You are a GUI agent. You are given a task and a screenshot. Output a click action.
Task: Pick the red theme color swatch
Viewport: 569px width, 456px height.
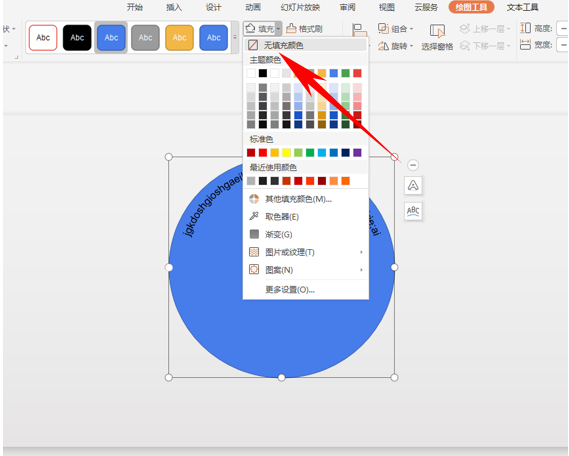(357, 73)
